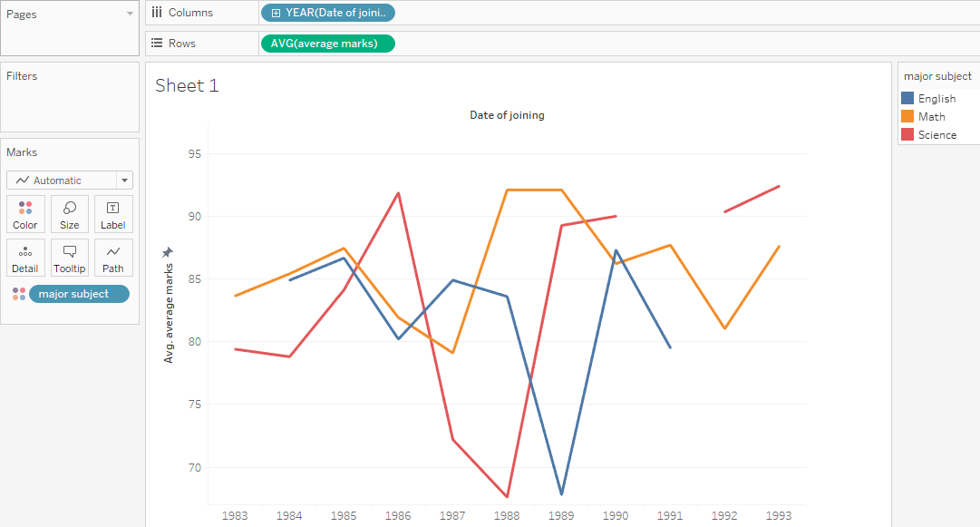Click the English blue legend swatch
The width and height of the screenshot is (980, 527).
(907, 99)
